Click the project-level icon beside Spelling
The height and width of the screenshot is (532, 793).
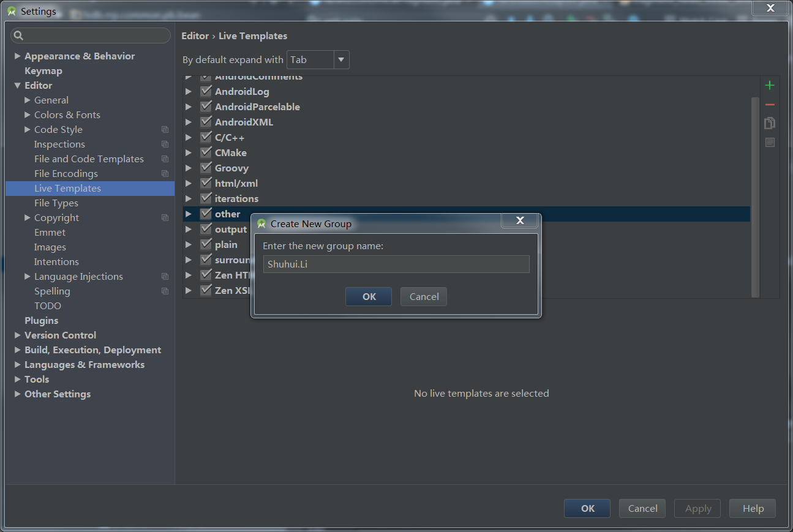point(165,291)
